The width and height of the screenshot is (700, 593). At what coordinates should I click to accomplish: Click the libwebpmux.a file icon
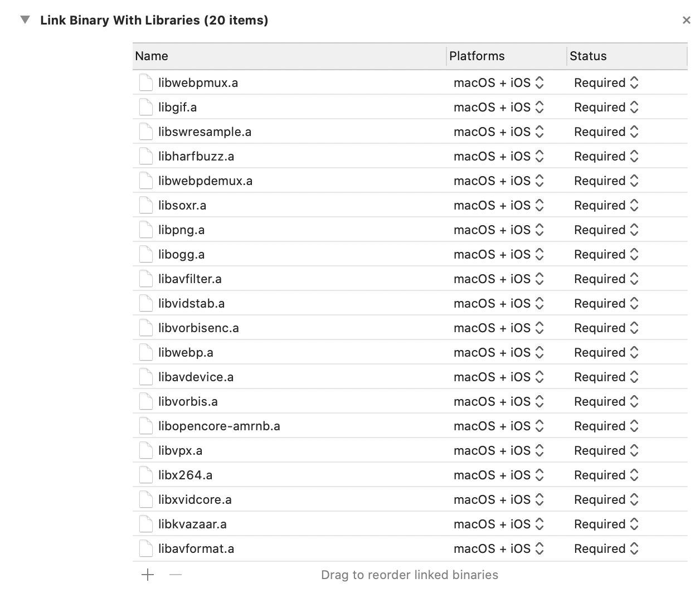point(145,82)
